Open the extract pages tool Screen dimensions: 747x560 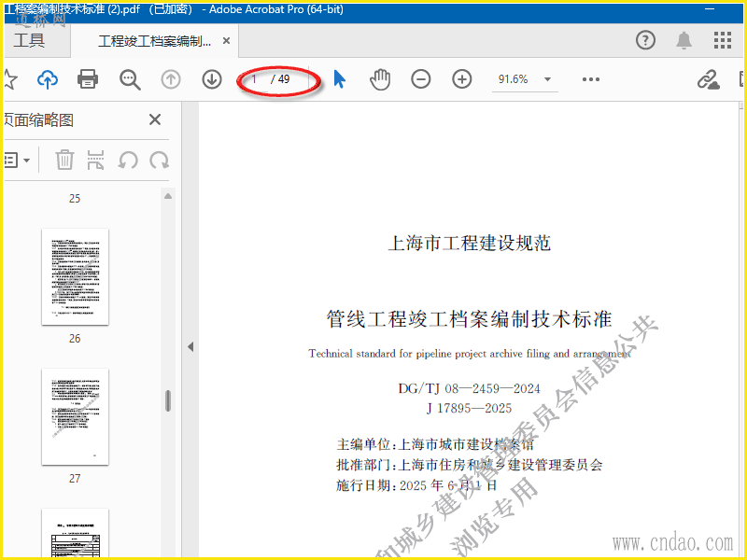(96, 160)
